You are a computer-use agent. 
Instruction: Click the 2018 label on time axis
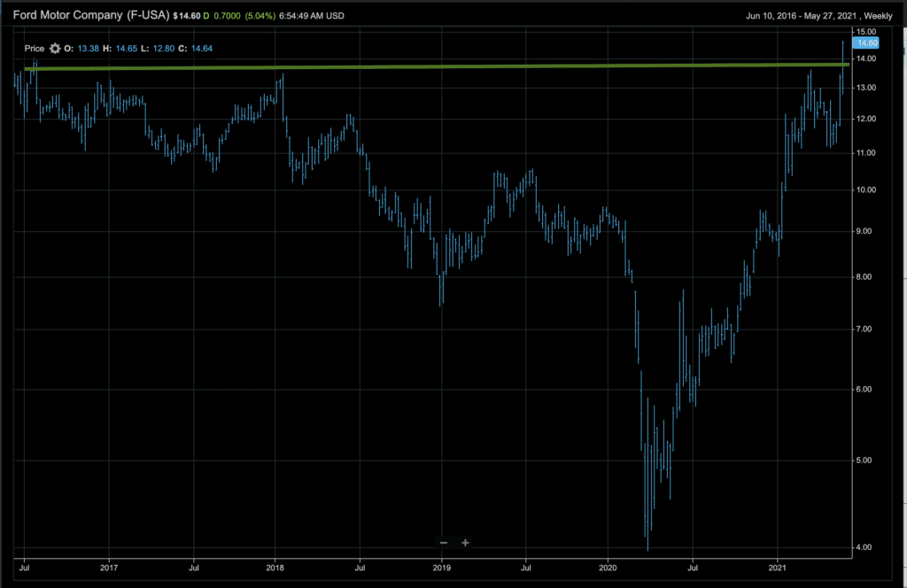[x=275, y=565]
